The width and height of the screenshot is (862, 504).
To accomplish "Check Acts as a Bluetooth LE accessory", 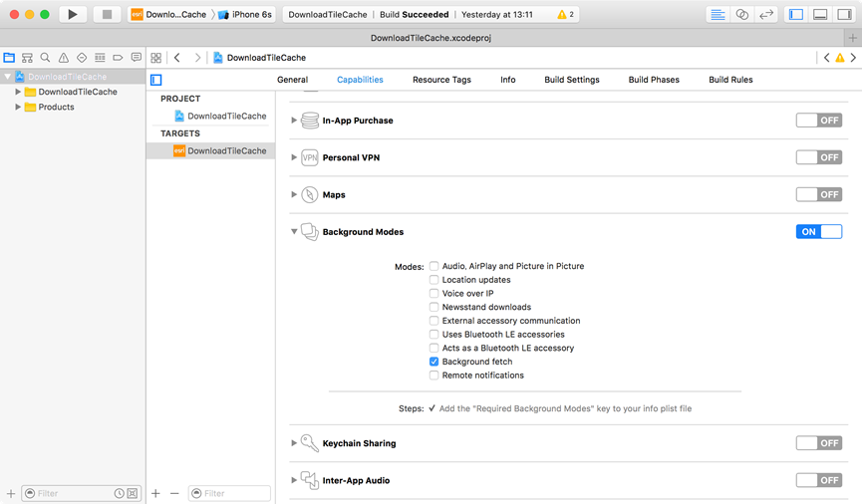I will pyautogui.click(x=433, y=348).
